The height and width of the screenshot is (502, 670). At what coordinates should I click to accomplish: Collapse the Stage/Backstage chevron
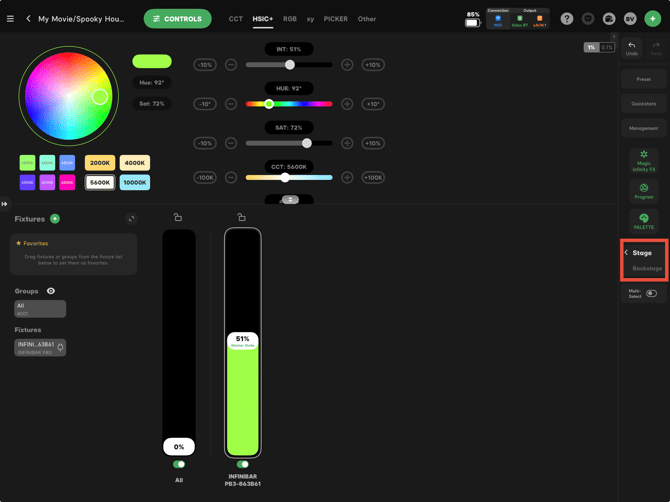(626, 252)
